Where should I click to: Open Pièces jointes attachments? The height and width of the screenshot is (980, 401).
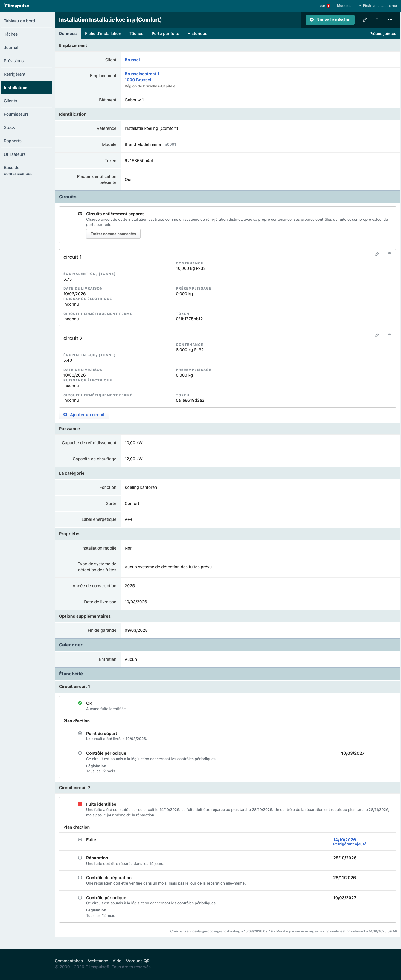point(382,34)
